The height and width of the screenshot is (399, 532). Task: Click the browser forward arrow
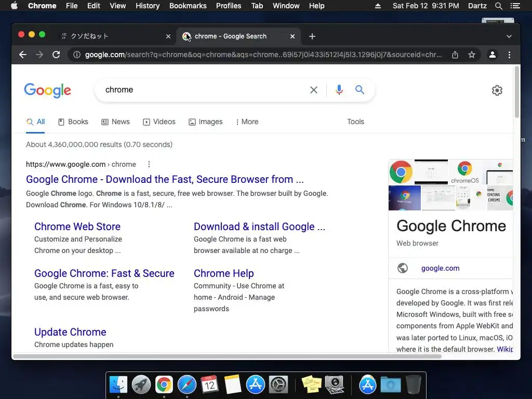[x=39, y=55]
